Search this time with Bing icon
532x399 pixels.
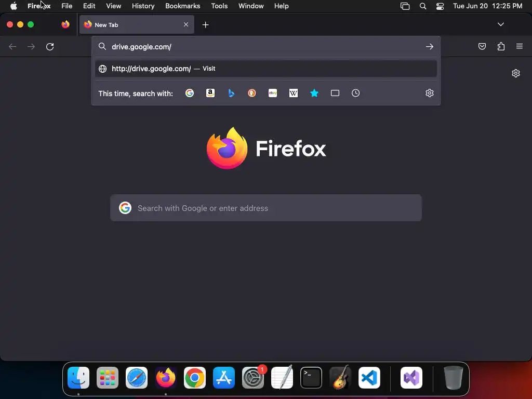(x=231, y=93)
